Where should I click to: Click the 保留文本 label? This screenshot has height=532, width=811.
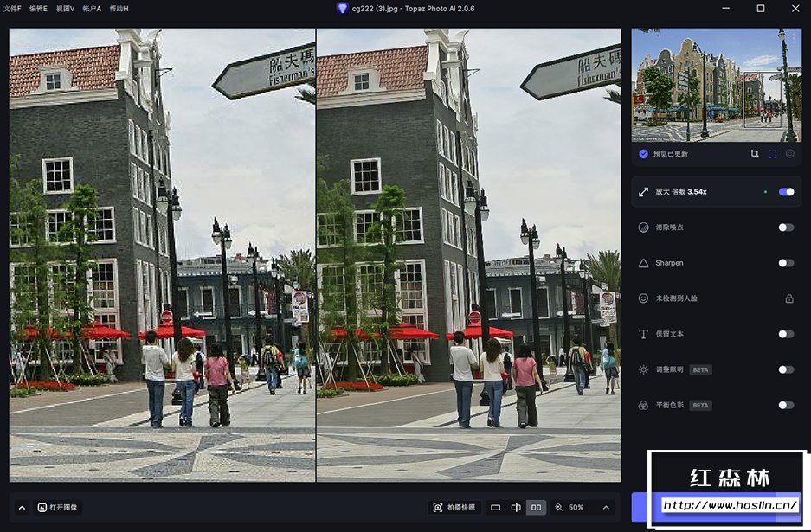point(669,334)
